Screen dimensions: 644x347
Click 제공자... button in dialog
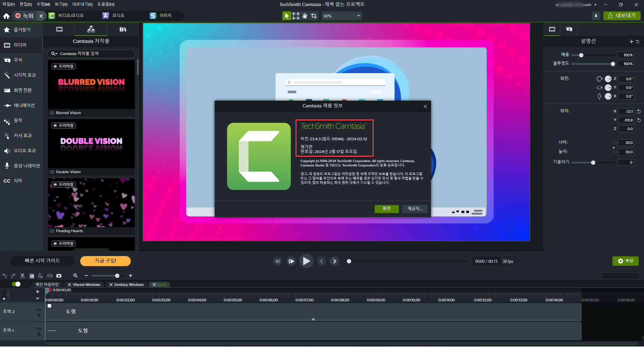415,209
